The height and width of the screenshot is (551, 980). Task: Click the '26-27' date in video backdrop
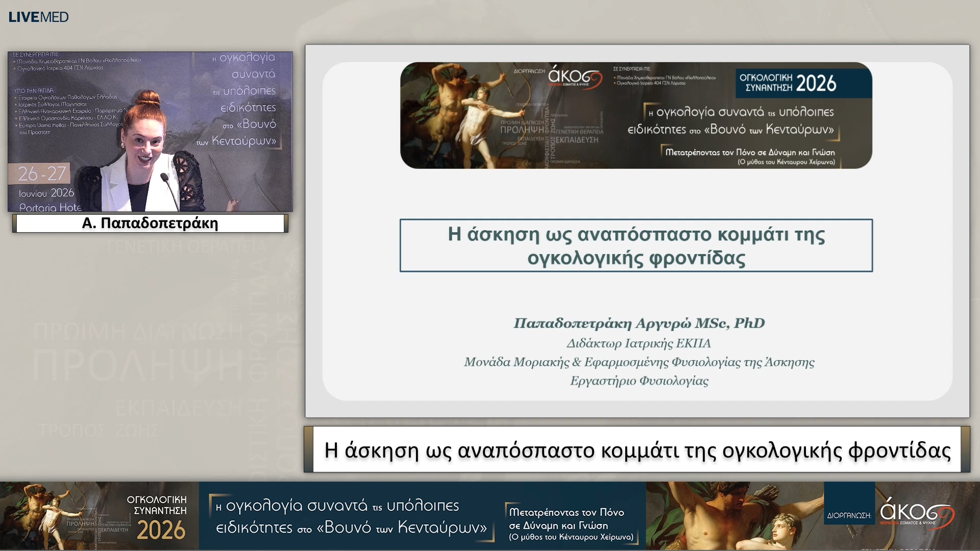[x=42, y=174]
